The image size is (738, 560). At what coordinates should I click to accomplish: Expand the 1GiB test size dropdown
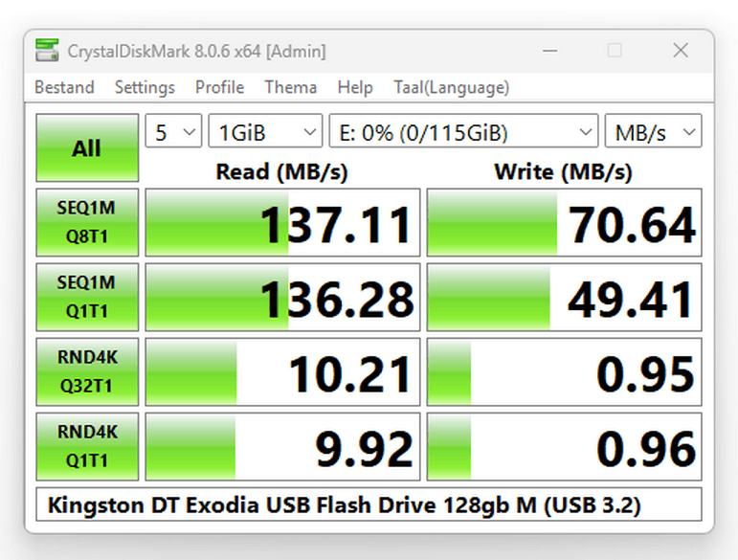[x=265, y=131]
